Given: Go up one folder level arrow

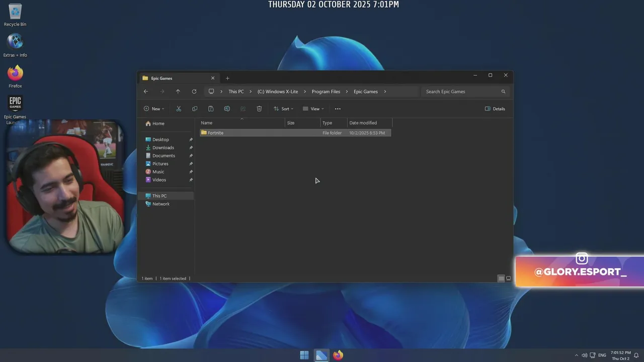Looking at the screenshot, I should tap(178, 92).
